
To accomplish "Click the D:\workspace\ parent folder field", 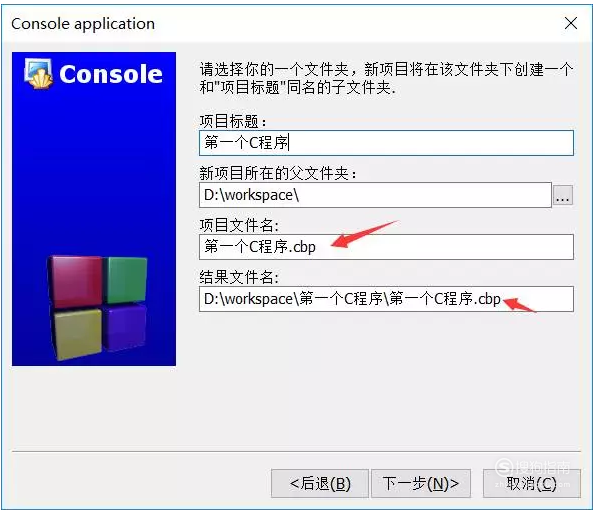I will point(375,195).
